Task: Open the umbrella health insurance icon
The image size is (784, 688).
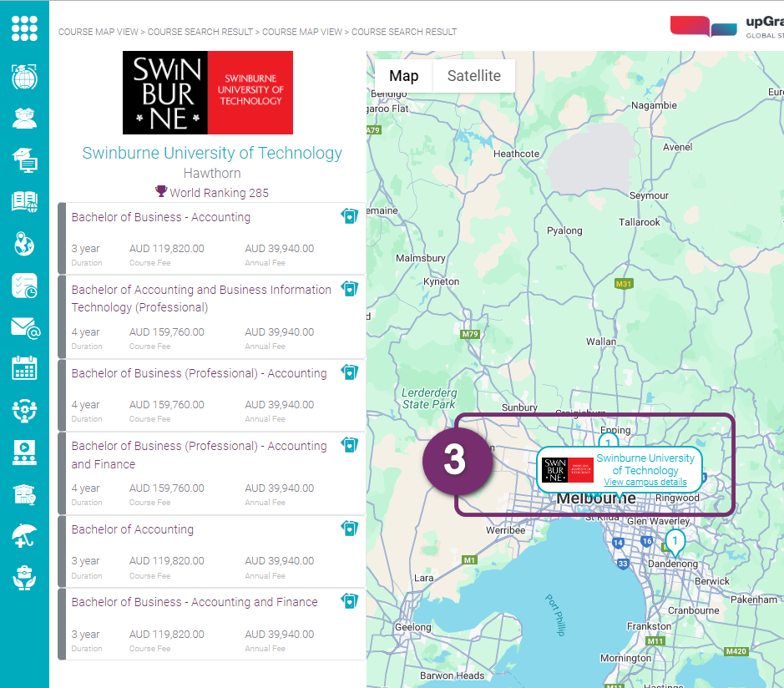Action: tap(24, 535)
